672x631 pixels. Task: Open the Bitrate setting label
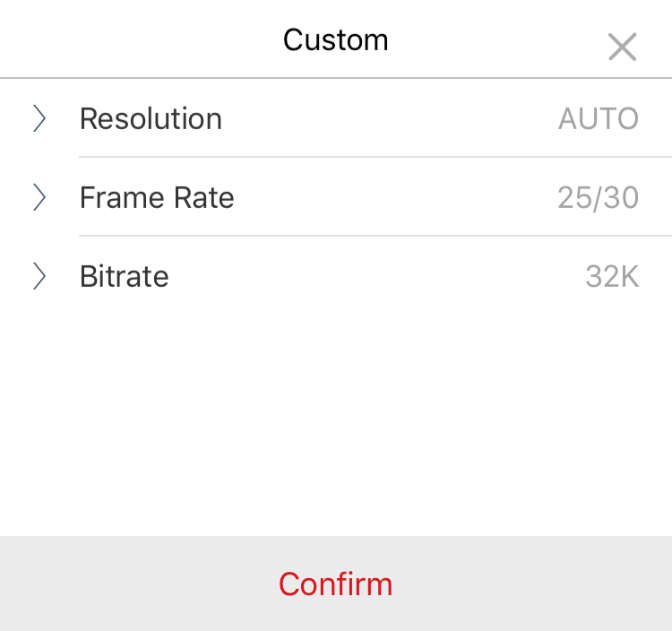125,276
